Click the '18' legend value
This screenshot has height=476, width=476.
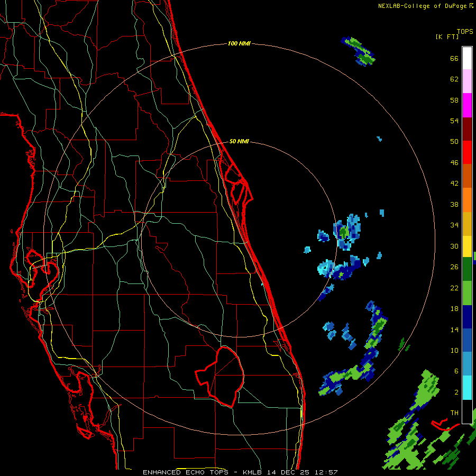[454, 309]
